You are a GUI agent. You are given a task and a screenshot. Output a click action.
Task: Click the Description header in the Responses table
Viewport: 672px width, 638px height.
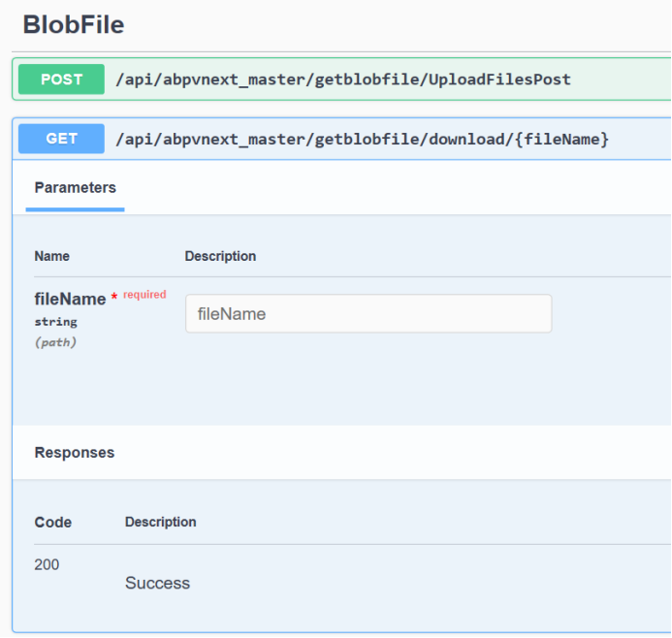click(160, 522)
